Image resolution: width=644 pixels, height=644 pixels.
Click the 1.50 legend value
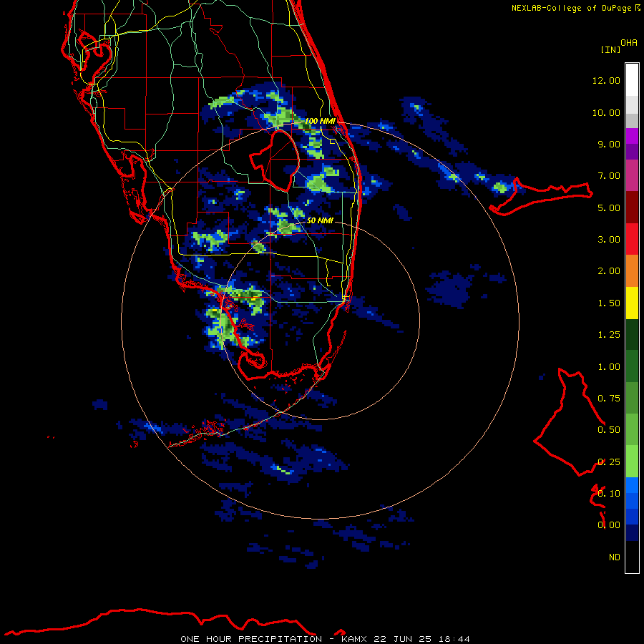[609, 303]
